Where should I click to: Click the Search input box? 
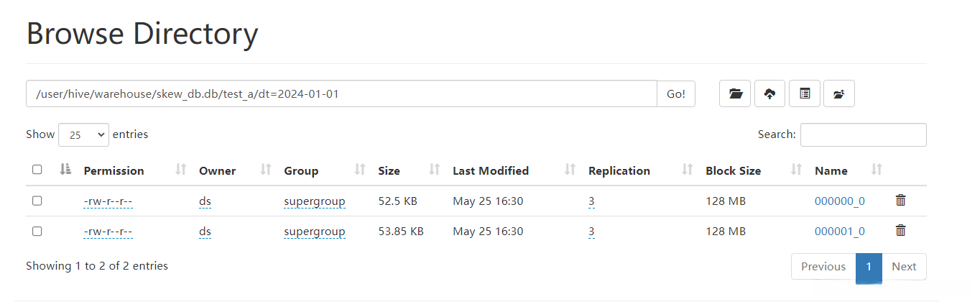click(x=863, y=134)
